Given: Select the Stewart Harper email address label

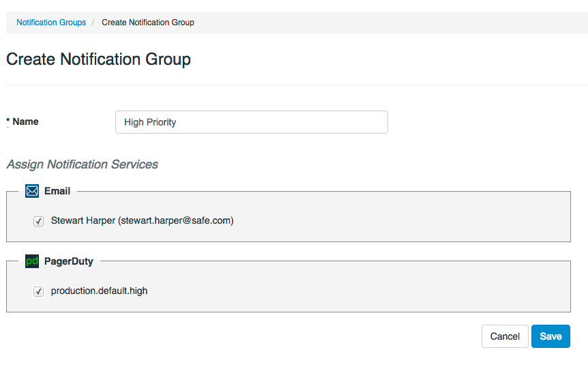Looking at the screenshot, I should 142,220.
